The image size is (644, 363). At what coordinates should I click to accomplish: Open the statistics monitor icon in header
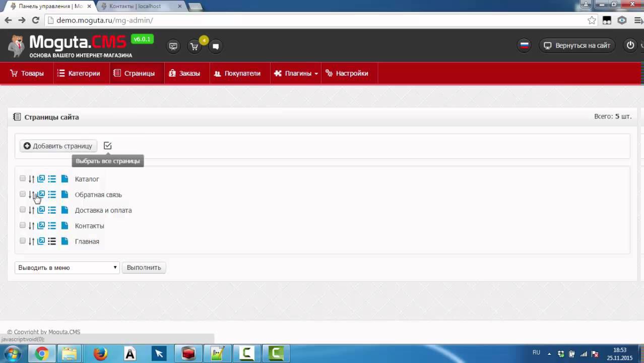pos(173,46)
